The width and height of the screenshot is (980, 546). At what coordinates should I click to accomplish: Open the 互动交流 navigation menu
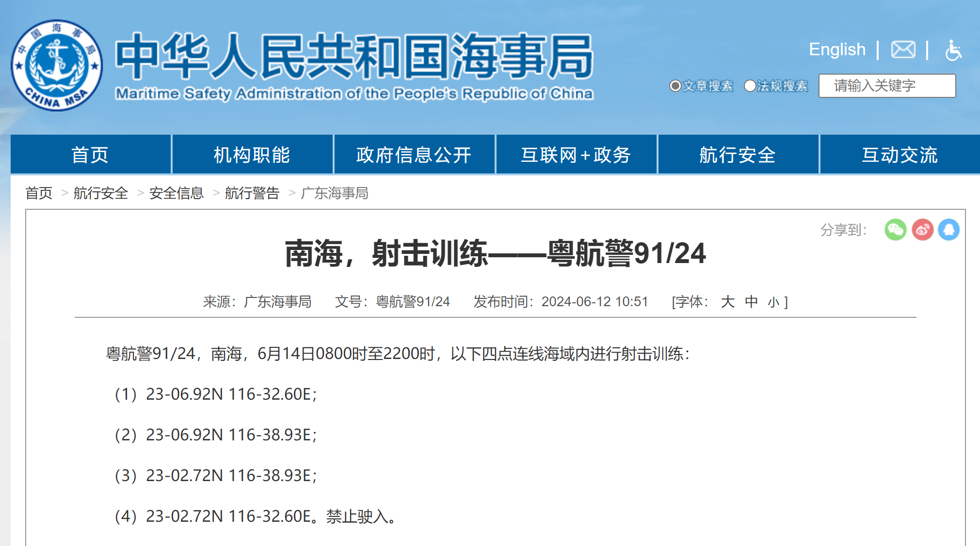pyautogui.click(x=900, y=155)
